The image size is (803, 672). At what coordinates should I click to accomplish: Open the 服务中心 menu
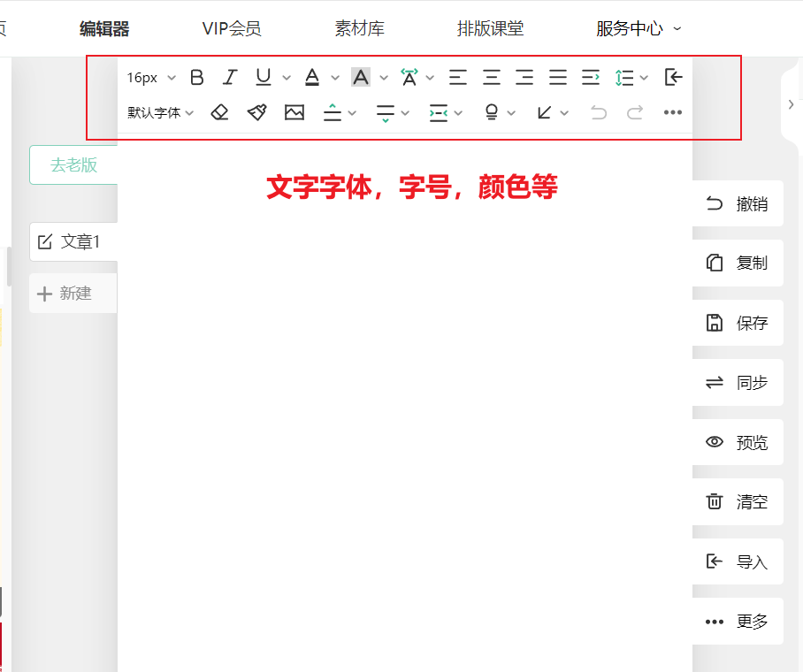point(638,28)
